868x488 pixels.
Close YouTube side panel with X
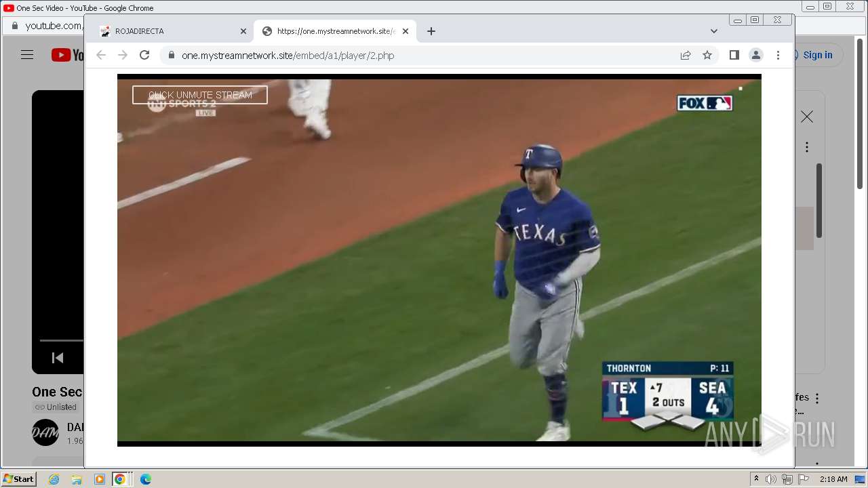point(807,117)
